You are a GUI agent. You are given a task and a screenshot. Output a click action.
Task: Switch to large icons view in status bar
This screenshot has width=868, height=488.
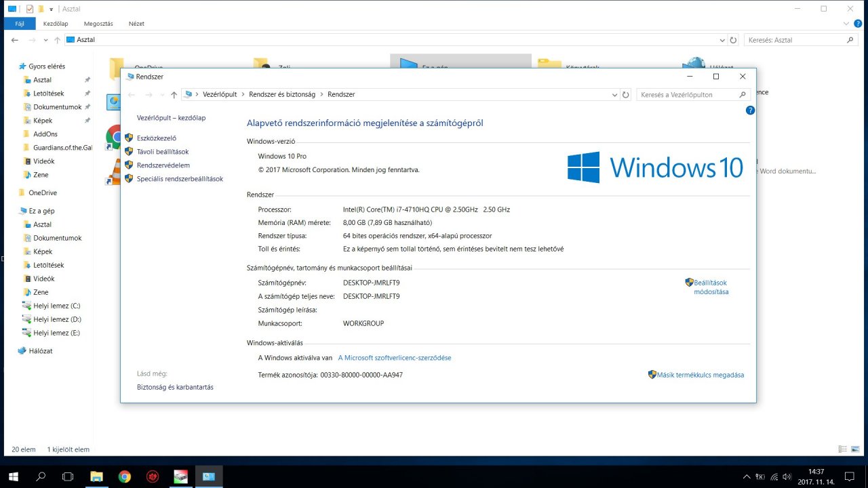[856, 449]
